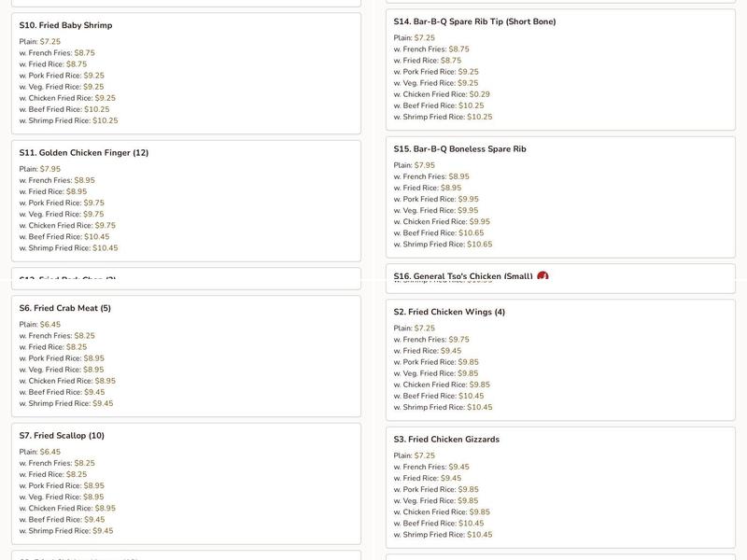Select w. Beef Fried Rice $10.65 under Boneless Spare Rib
The height and width of the screenshot is (560, 747).
click(x=439, y=232)
